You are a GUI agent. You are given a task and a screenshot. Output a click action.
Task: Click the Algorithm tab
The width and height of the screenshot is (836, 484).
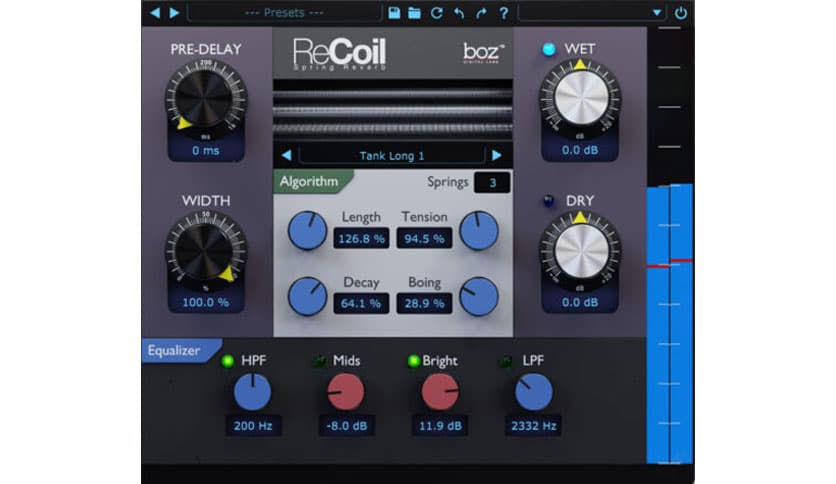(x=312, y=182)
